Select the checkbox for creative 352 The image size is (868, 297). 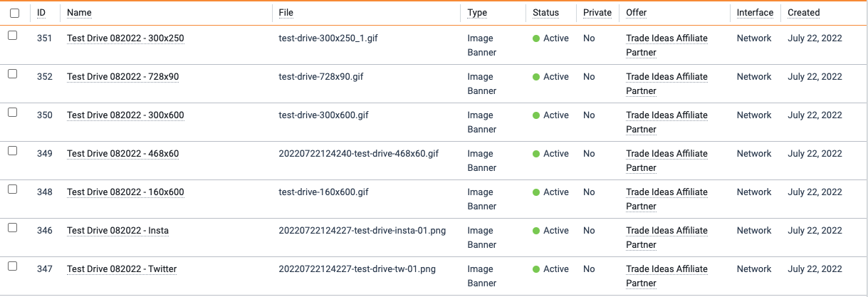coord(12,74)
